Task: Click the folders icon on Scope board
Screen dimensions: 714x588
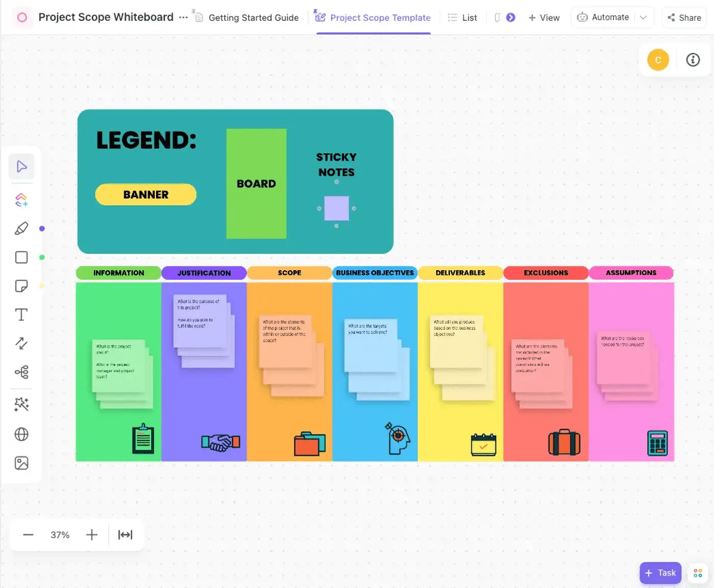Action: pyautogui.click(x=310, y=443)
